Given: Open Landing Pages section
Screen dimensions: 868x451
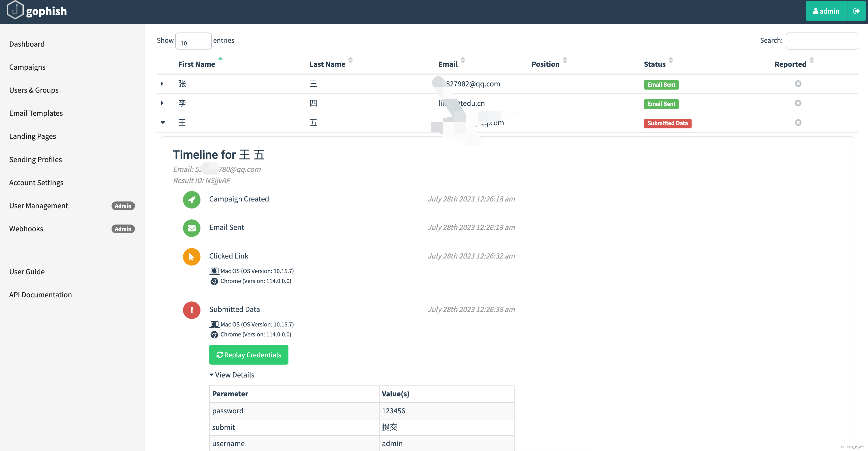Looking at the screenshot, I should pos(33,136).
